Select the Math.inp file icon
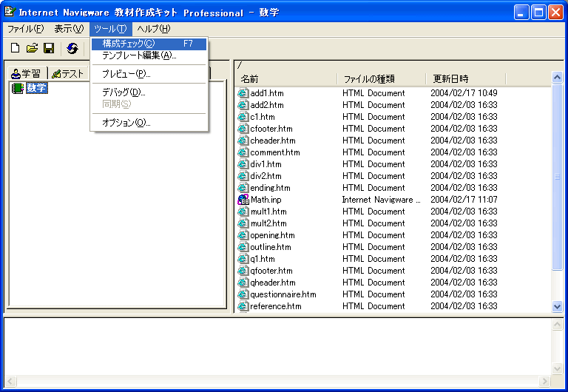The height and width of the screenshot is (392, 568). click(243, 200)
